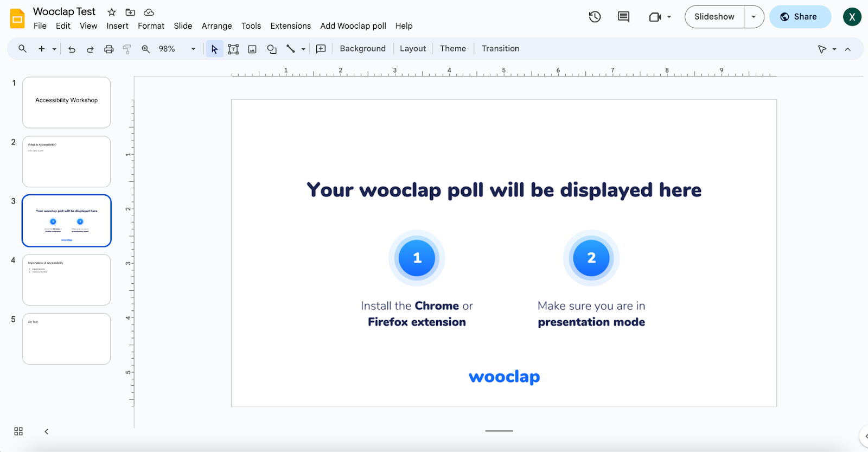Open the Edit menu
868x452 pixels.
coord(63,26)
